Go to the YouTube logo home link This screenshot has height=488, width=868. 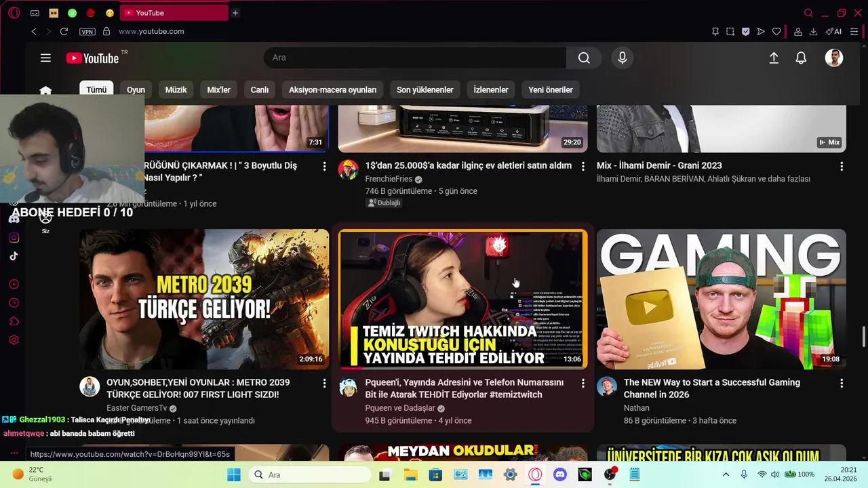(92, 58)
